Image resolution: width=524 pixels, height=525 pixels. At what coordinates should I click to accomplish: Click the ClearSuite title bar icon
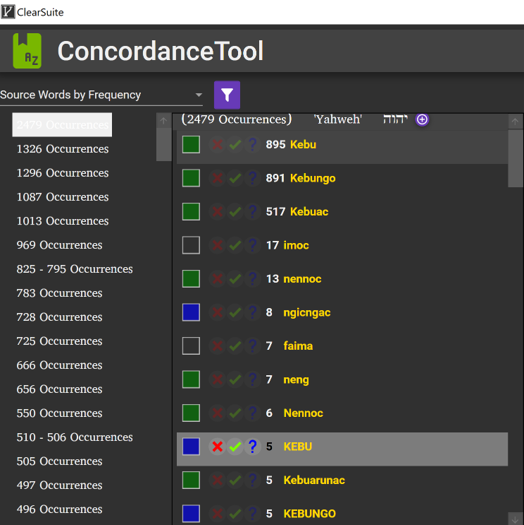8,12
